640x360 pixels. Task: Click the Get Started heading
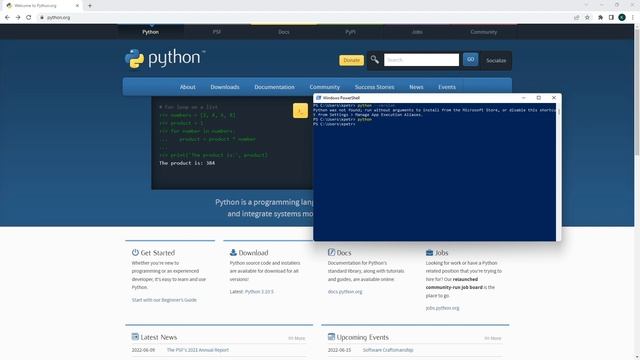click(x=153, y=253)
